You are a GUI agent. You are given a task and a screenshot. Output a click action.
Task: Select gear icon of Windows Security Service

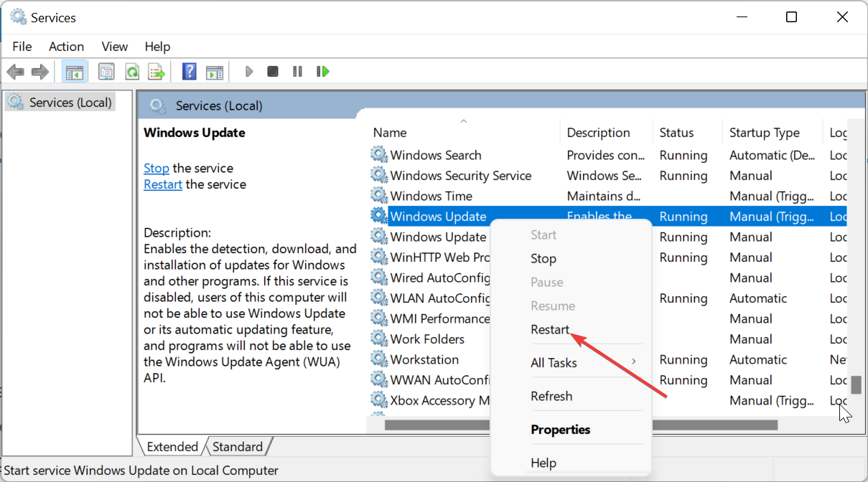pos(379,176)
